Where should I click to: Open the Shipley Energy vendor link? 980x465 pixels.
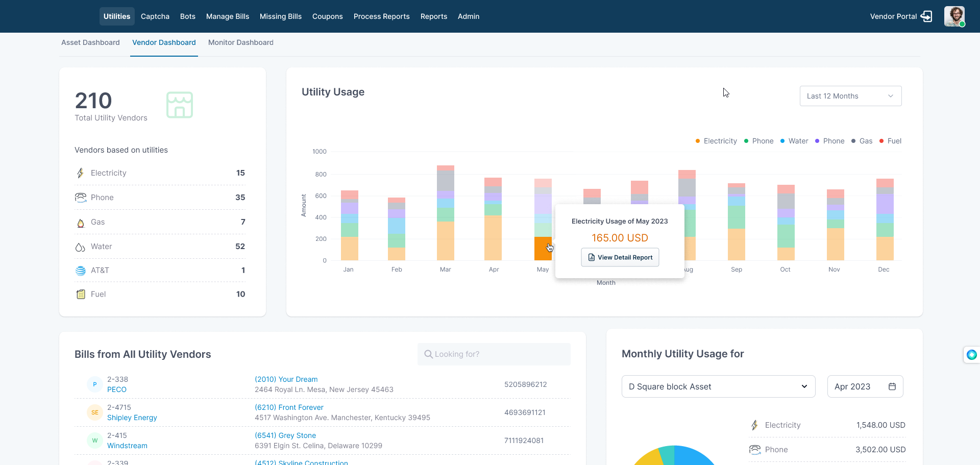(x=132, y=418)
